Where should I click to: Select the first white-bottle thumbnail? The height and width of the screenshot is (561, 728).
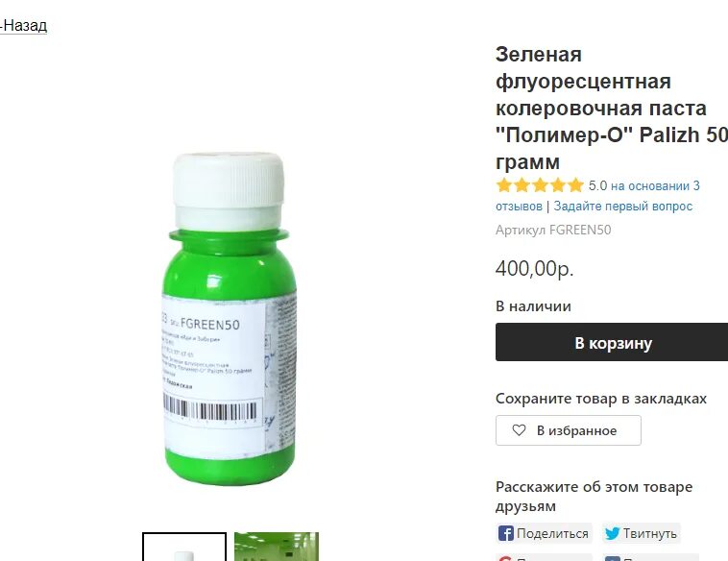coord(184,547)
